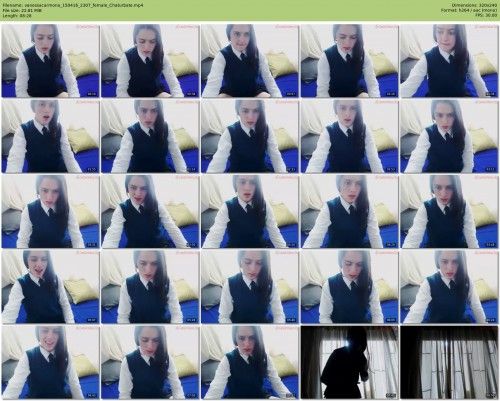
Task: Open the last thumbnail in the fourth row
Action: 449,287
